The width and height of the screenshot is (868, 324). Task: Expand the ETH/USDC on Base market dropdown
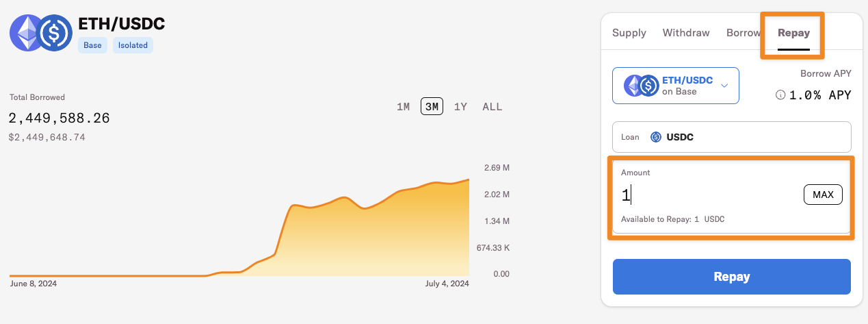(675, 86)
